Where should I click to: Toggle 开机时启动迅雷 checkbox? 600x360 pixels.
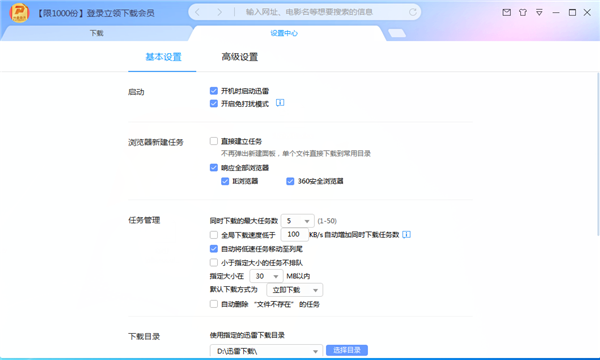(214, 91)
